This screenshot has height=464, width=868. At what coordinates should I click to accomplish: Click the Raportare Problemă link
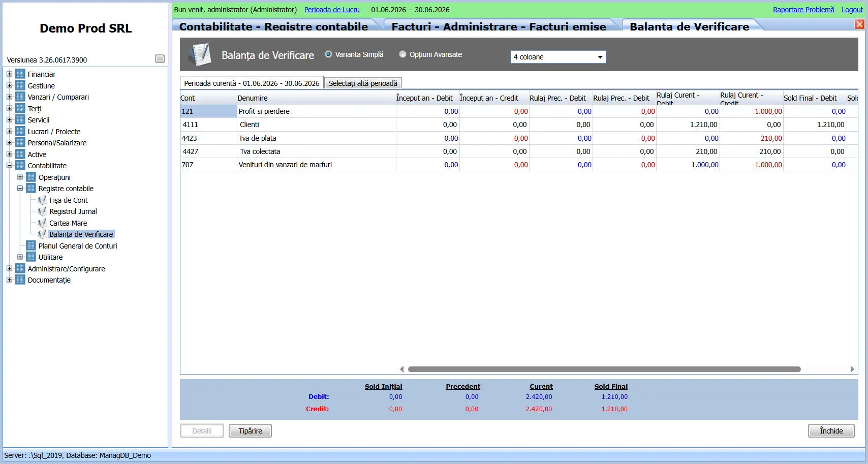click(x=803, y=10)
